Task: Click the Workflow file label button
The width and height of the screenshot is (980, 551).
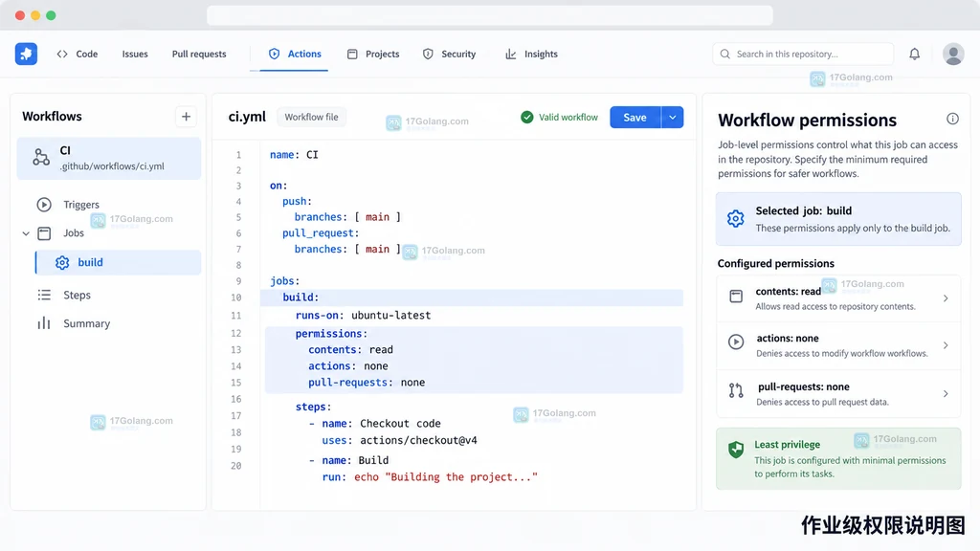Action: click(x=311, y=117)
